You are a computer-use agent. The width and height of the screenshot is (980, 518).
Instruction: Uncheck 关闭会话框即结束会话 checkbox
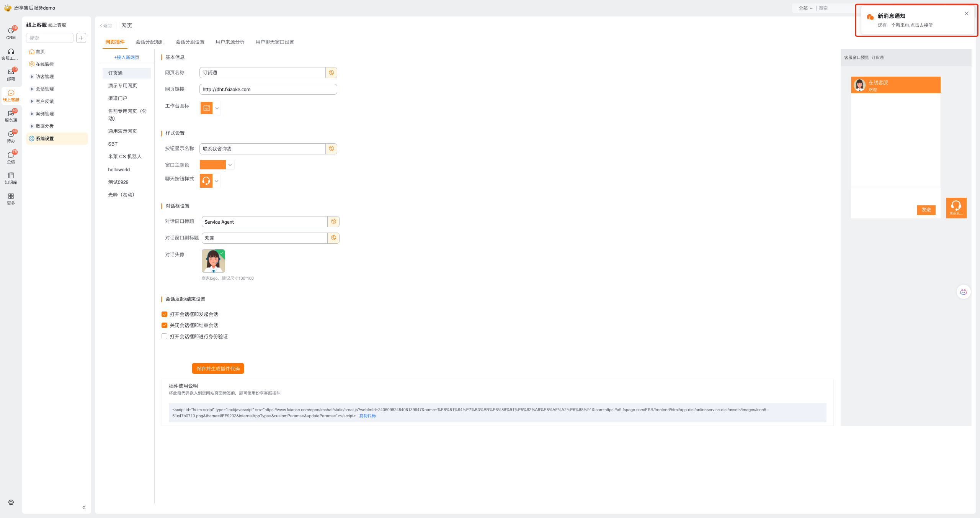point(165,325)
